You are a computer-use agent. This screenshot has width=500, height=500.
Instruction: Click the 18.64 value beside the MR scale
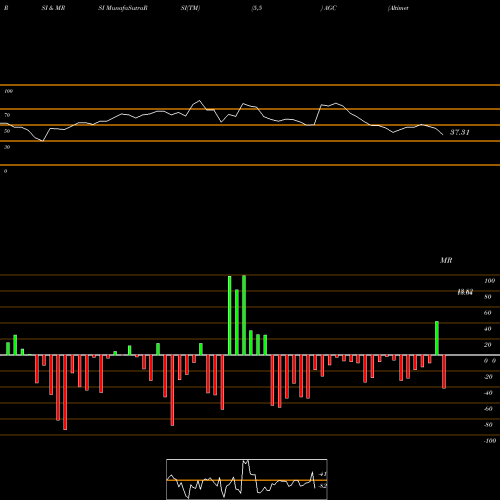click(x=465, y=292)
